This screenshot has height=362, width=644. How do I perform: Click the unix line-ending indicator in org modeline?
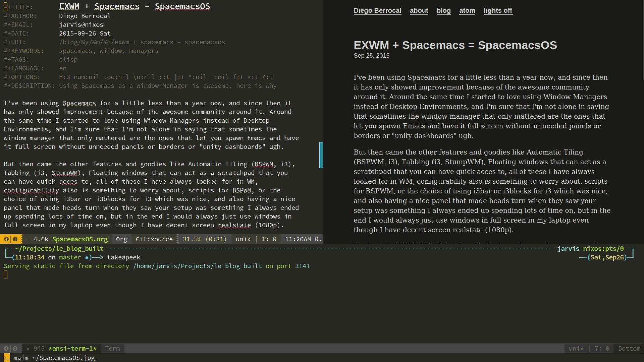[x=243, y=239]
